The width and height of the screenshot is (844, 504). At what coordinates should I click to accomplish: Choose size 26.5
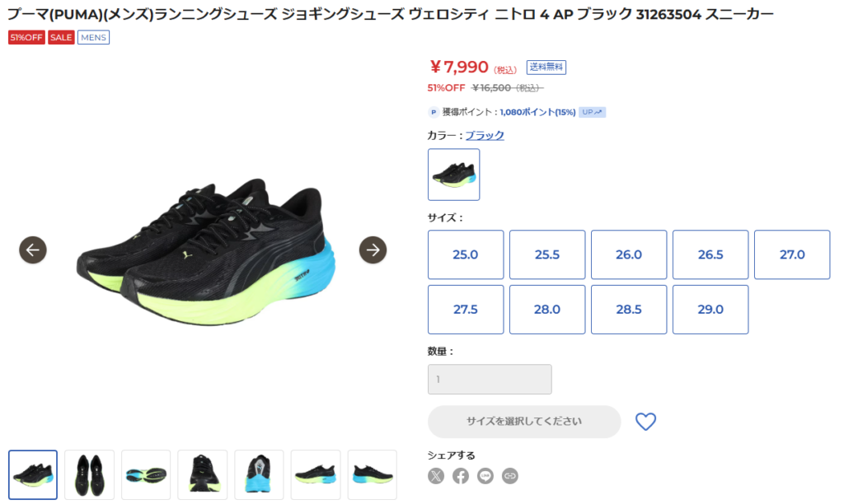pyautogui.click(x=710, y=254)
